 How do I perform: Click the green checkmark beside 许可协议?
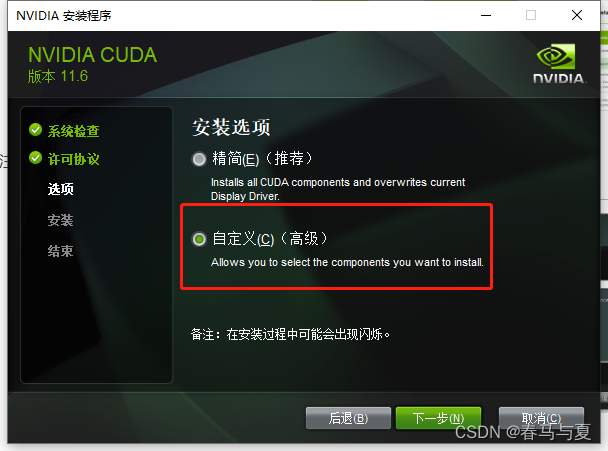coord(35,158)
